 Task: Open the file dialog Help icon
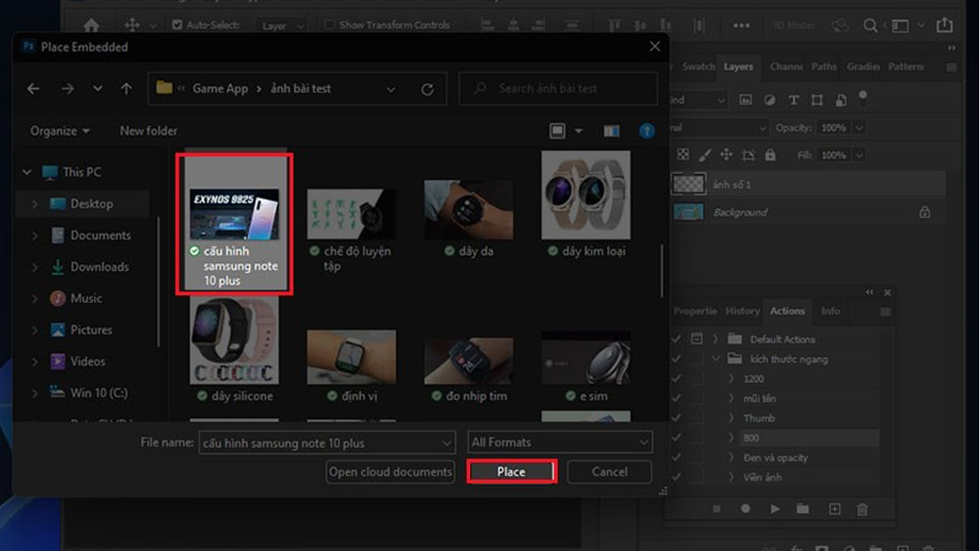(x=647, y=131)
